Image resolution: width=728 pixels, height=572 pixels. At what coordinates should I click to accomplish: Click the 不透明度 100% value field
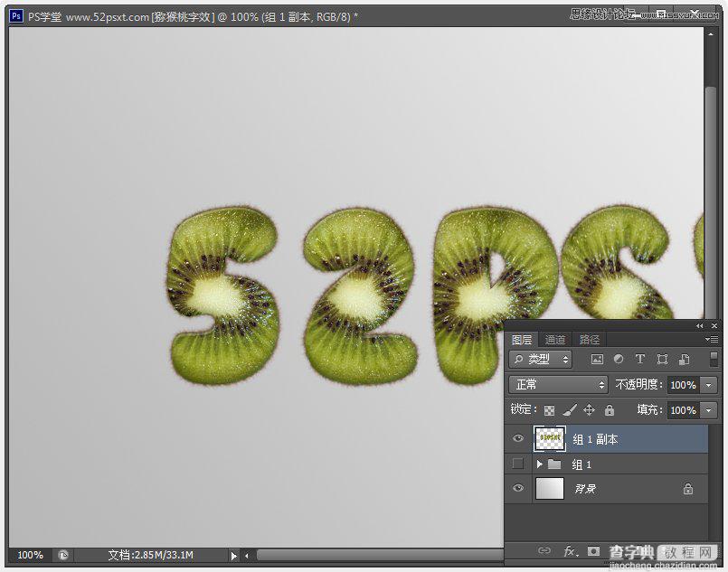684,385
